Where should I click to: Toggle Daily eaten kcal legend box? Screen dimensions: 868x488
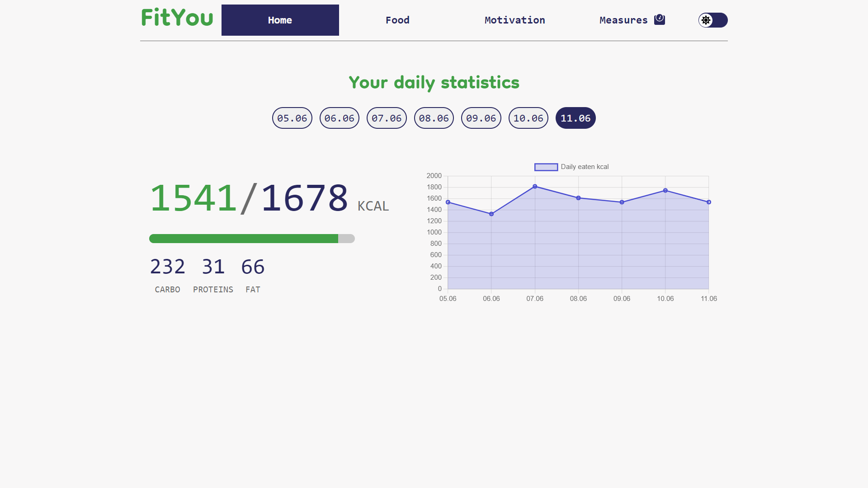[x=546, y=167]
